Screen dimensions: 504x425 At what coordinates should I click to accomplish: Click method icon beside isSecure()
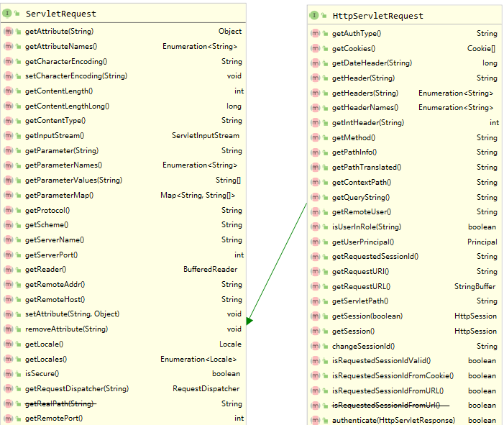8,373
